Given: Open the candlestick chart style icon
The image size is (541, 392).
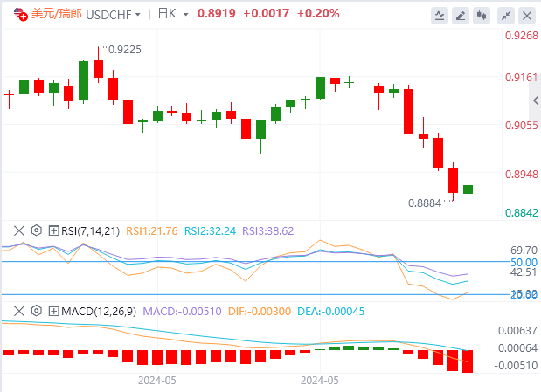Looking at the screenshot, I should 482,15.
